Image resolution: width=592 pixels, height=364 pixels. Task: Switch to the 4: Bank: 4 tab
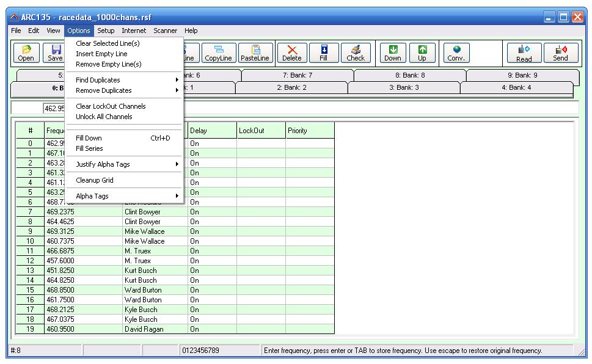[x=516, y=87]
